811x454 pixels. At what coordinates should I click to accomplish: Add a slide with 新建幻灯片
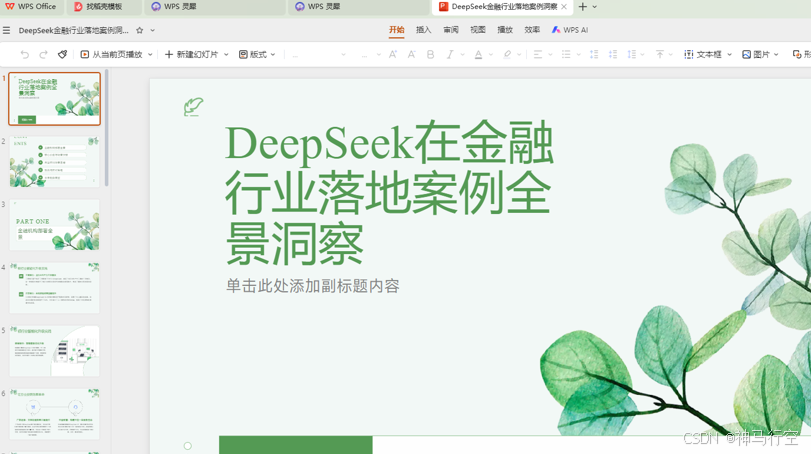click(191, 54)
